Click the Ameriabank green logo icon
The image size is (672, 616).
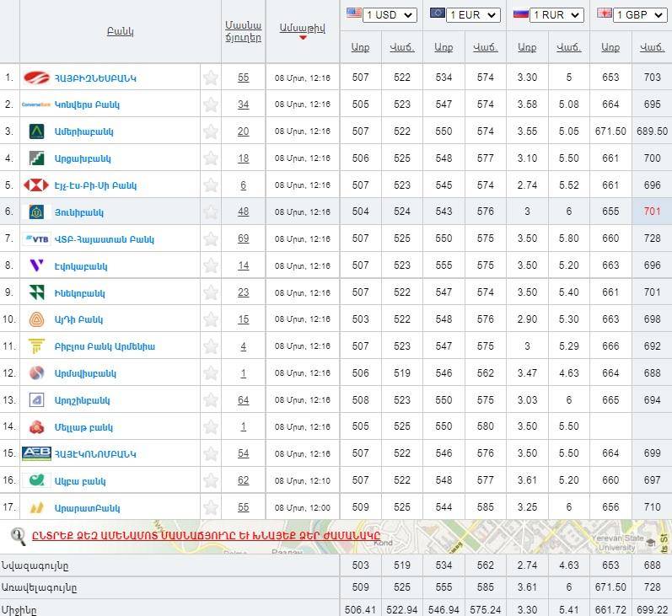(36, 131)
